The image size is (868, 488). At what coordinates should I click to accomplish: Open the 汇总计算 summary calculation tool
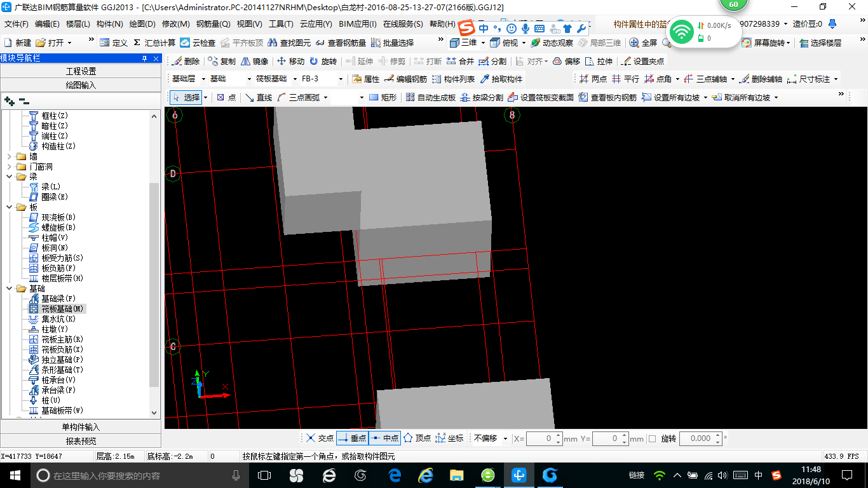click(154, 43)
